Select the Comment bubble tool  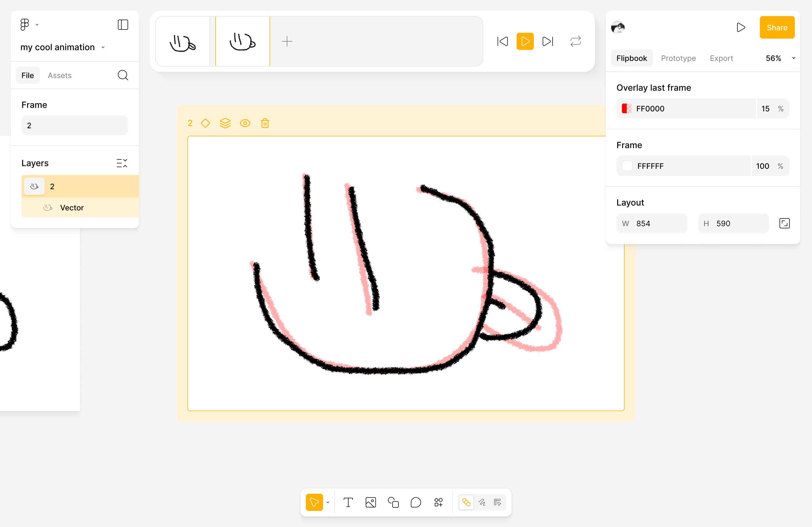[416, 502]
